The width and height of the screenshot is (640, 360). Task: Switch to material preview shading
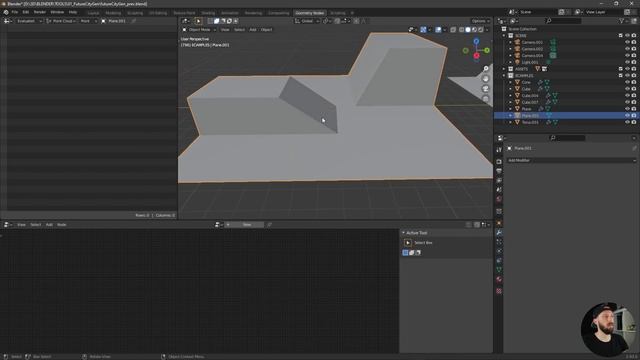tap(474, 30)
